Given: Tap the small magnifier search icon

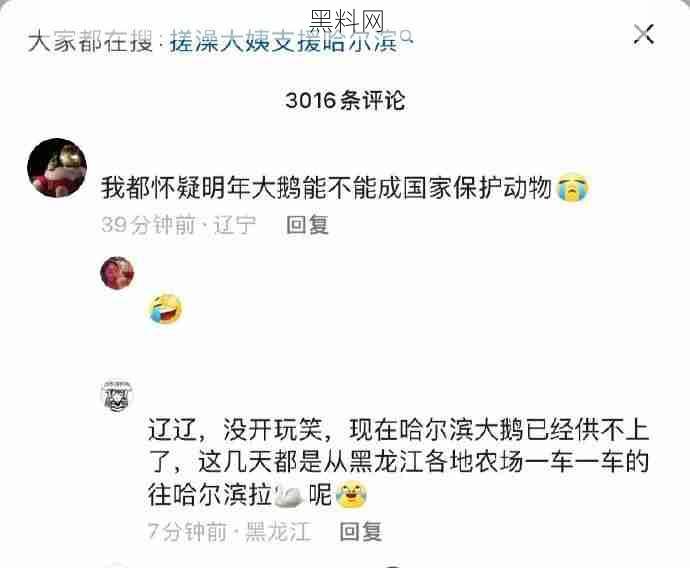Looking at the screenshot, I should coord(407,36).
